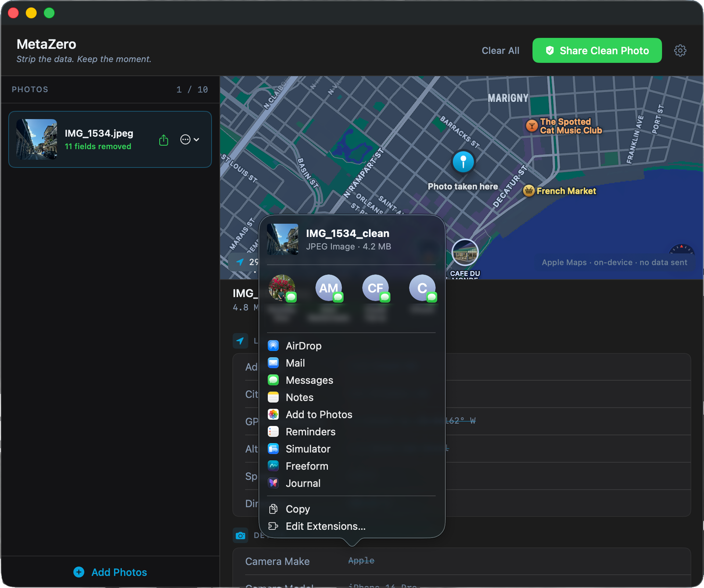Share to the C contact
This screenshot has width=704, height=588.
pyautogui.click(x=423, y=288)
